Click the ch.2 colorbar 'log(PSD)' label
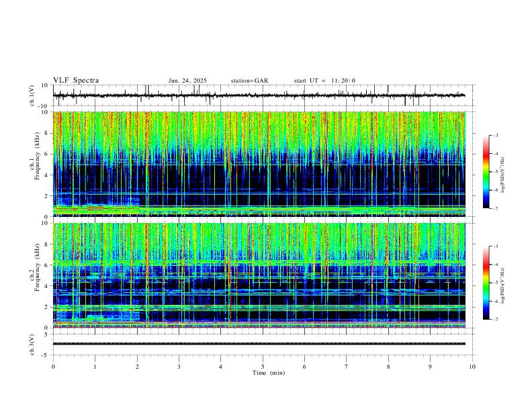Screen dimensions: 532x411 [503, 286]
